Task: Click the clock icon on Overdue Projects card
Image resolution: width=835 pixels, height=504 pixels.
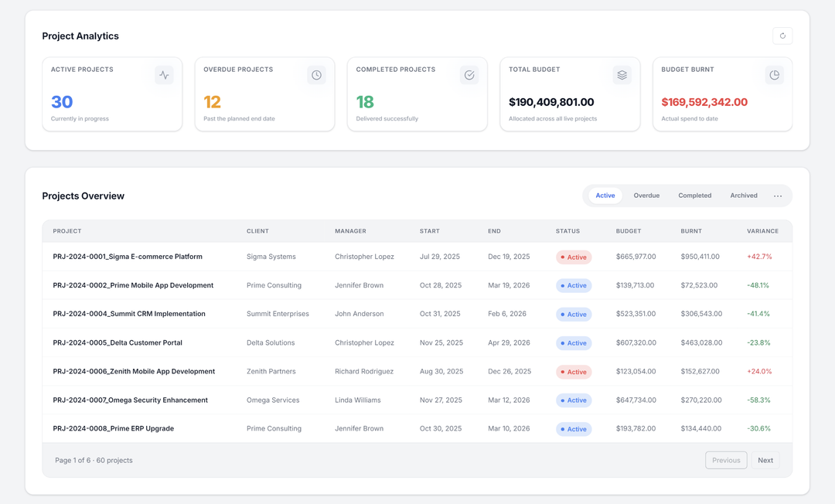Action: click(316, 75)
